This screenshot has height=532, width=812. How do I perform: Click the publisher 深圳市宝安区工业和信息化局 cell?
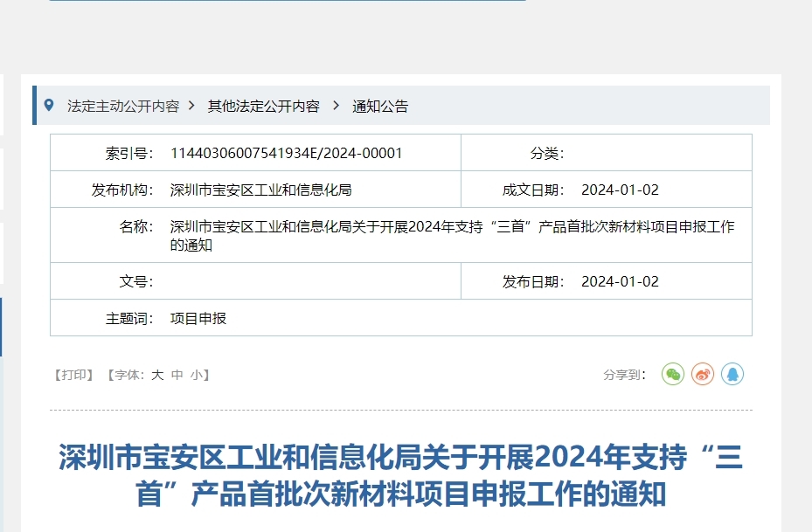[260, 190]
